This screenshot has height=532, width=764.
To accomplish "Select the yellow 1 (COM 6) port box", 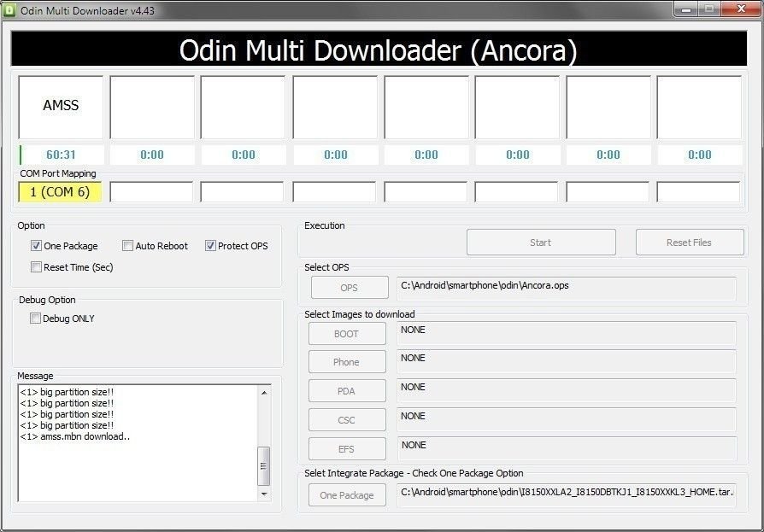I will tap(60, 192).
